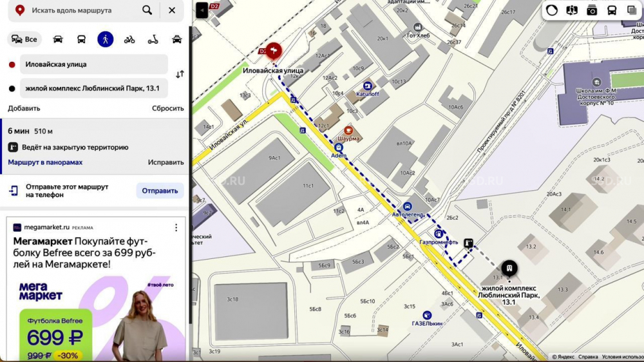Edit destination 'Люблинский Парк, 13.1' field
This screenshot has height=362, width=644.
coord(93,88)
